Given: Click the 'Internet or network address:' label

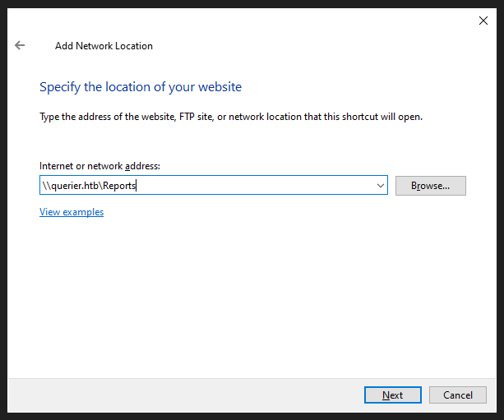Looking at the screenshot, I should coord(99,166).
